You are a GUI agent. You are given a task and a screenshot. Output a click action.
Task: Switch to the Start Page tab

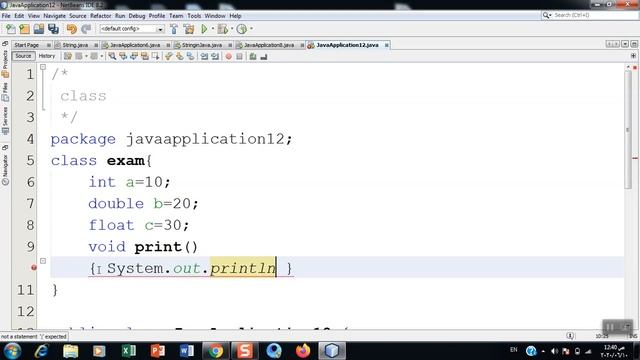27,45
